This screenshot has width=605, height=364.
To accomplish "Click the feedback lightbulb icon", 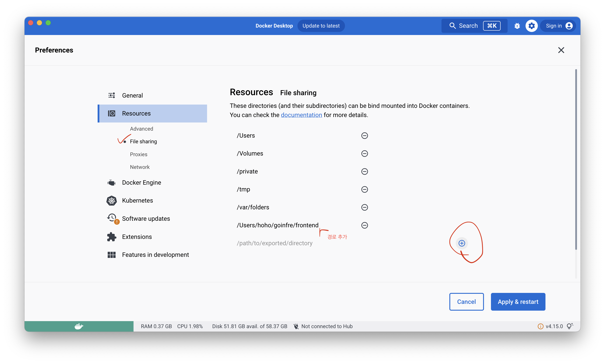I will 570,326.
